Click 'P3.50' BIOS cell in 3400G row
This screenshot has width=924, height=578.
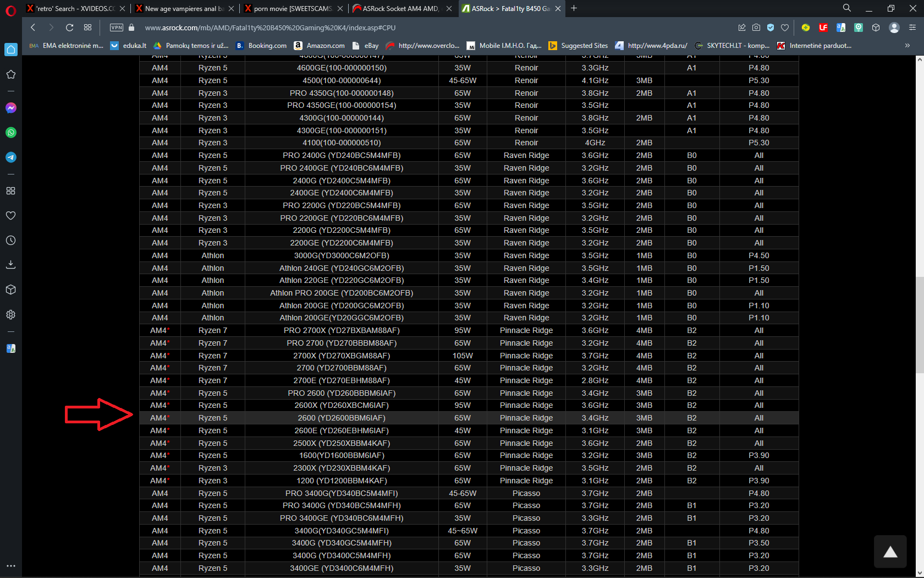point(759,543)
